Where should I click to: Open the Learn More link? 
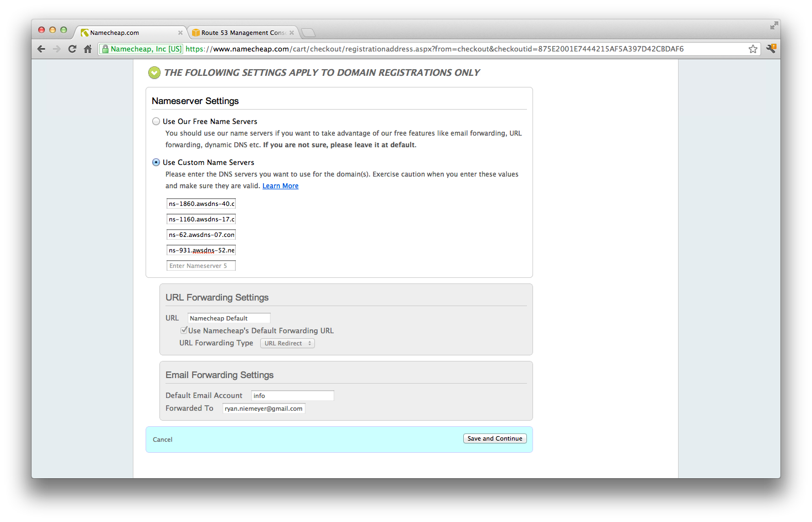pos(280,185)
